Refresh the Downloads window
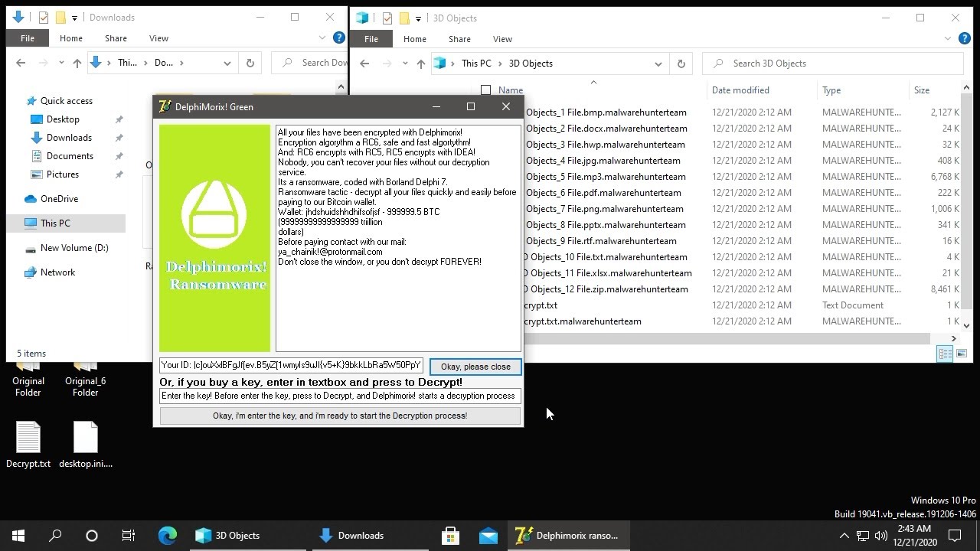980x551 pixels. tap(250, 63)
